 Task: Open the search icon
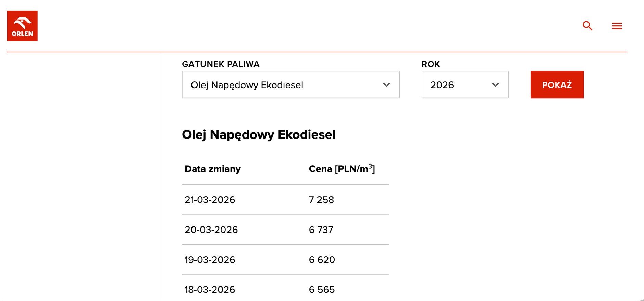tap(587, 26)
